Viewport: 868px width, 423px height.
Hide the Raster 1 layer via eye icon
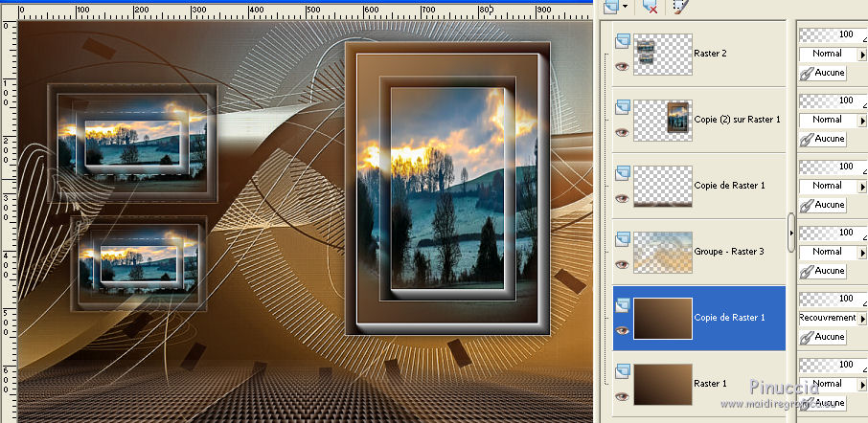622,396
